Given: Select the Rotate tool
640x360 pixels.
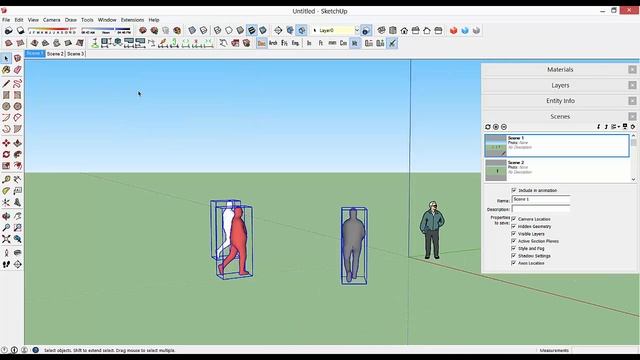Looking at the screenshot, I should 6,155.
